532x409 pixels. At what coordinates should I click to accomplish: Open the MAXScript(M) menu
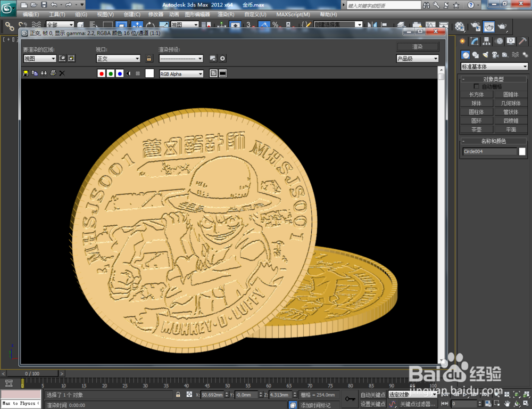293,14
